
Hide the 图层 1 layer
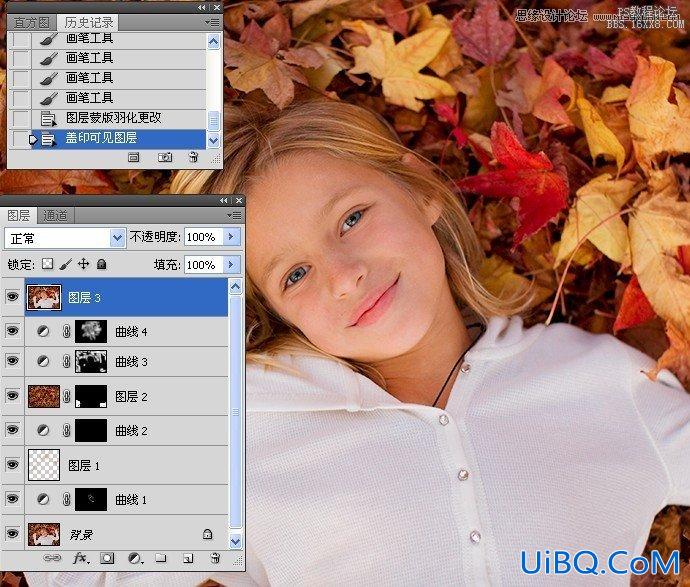click(x=12, y=464)
